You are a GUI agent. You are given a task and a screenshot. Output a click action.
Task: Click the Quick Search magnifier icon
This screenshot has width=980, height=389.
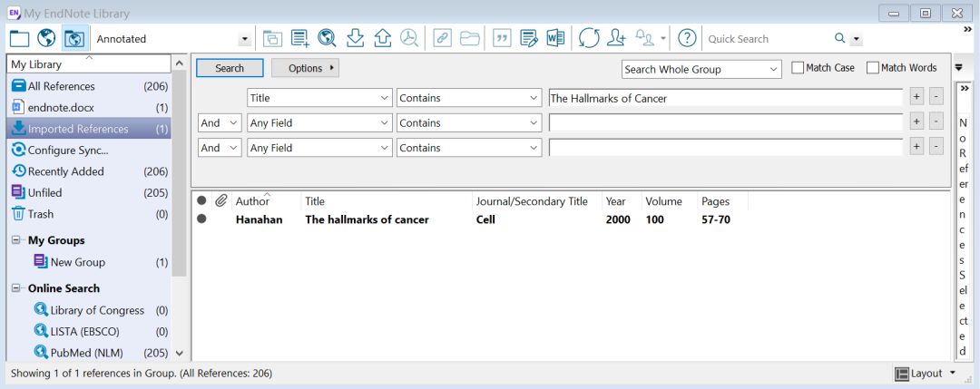pyautogui.click(x=840, y=39)
